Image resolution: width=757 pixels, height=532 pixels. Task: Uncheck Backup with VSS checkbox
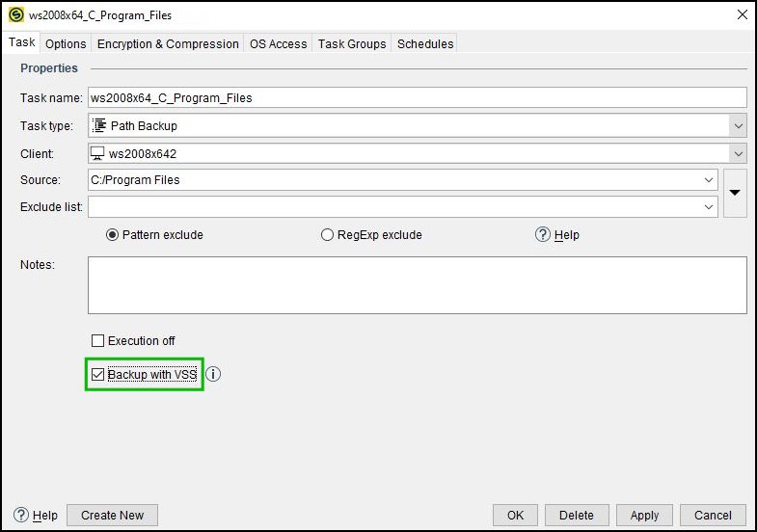97,374
